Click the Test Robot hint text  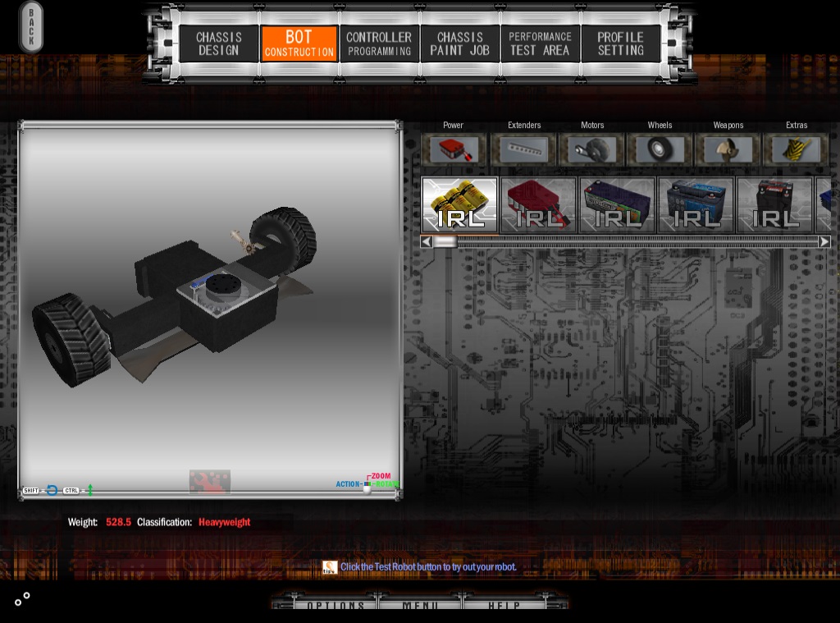tap(428, 567)
